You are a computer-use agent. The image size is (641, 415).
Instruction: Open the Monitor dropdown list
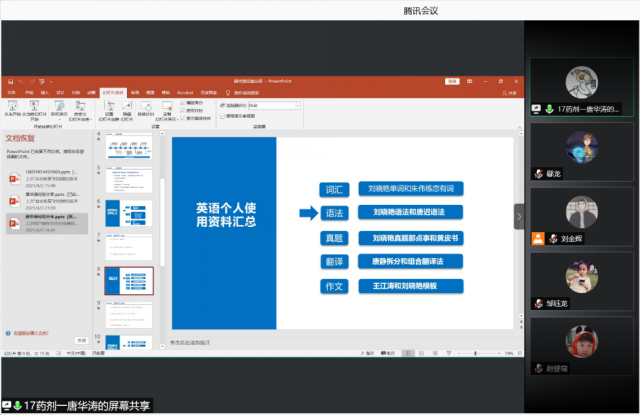pos(297,104)
